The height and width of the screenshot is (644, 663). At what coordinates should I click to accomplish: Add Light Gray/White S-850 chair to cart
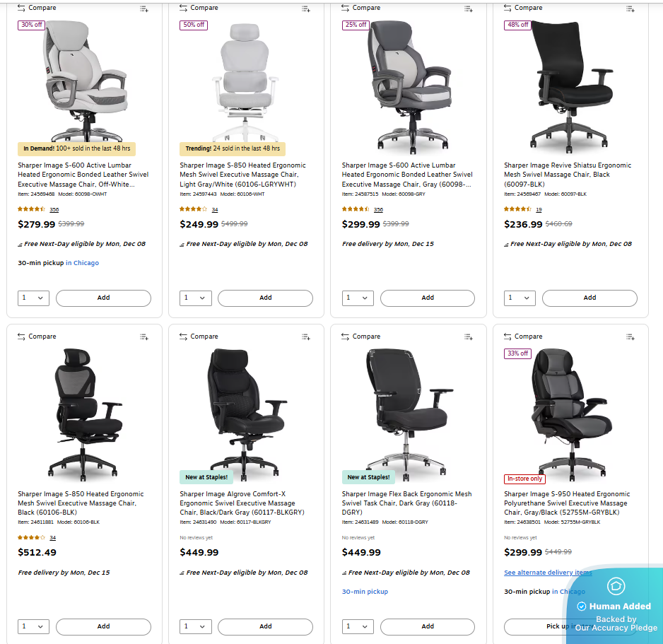pos(266,298)
